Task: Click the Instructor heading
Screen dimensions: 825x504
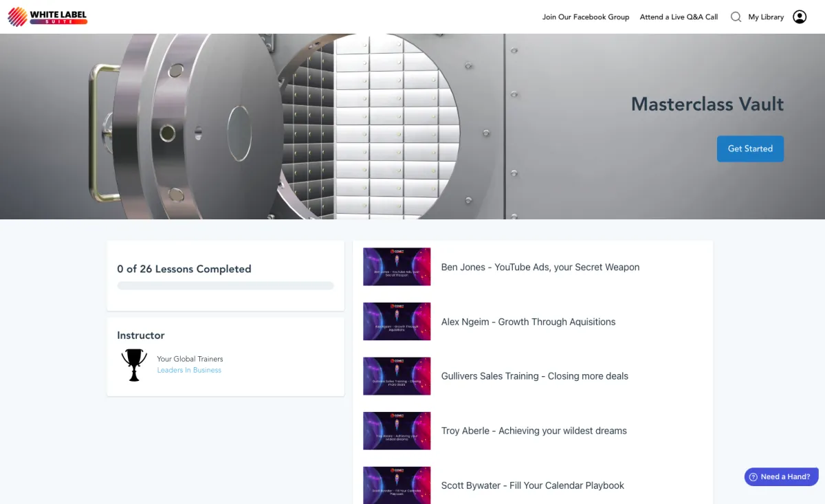Action: coord(141,336)
